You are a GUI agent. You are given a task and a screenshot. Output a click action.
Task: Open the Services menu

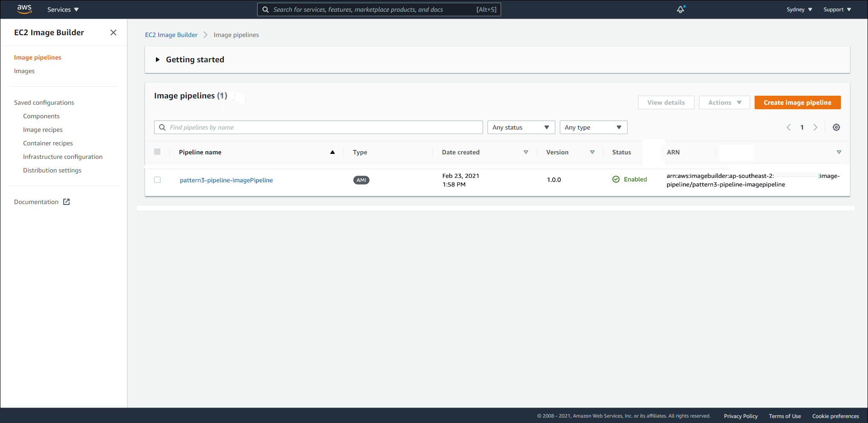pos(63,9)
